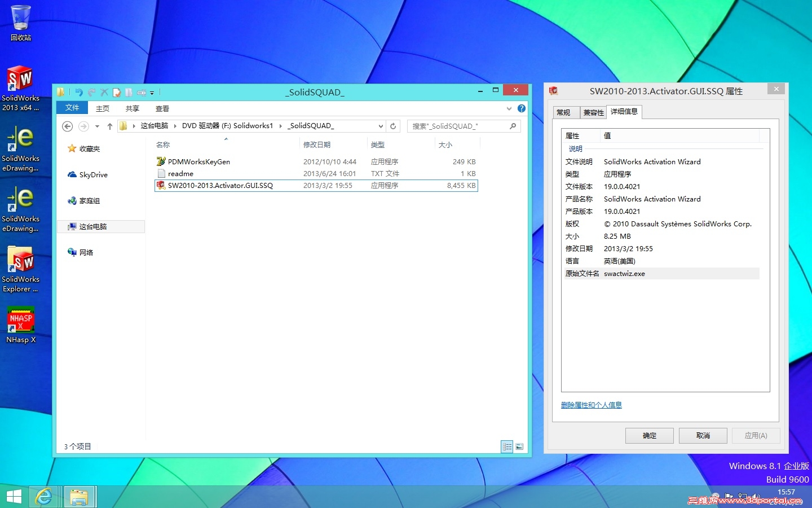Open the recent locations dropdown arrow
Viewport: 812px width, 508px height.
coord(97,126)
